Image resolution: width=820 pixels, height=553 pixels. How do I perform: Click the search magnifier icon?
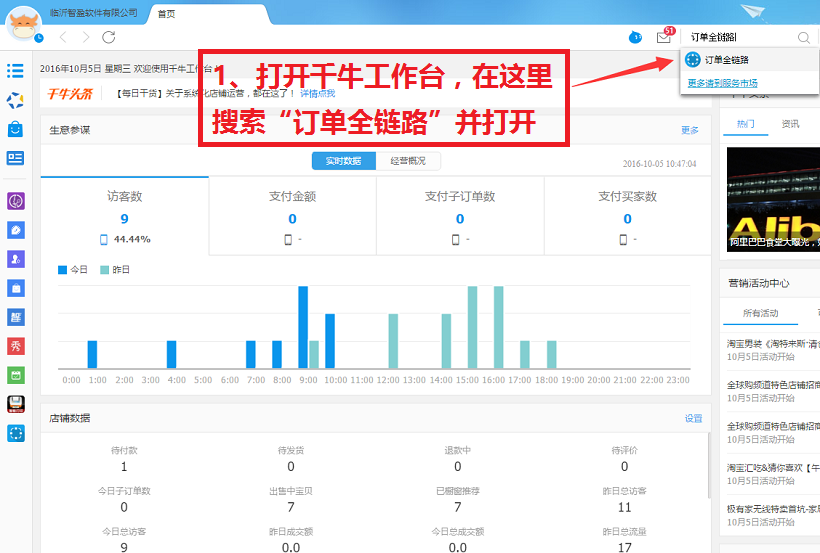coord(804,38)
